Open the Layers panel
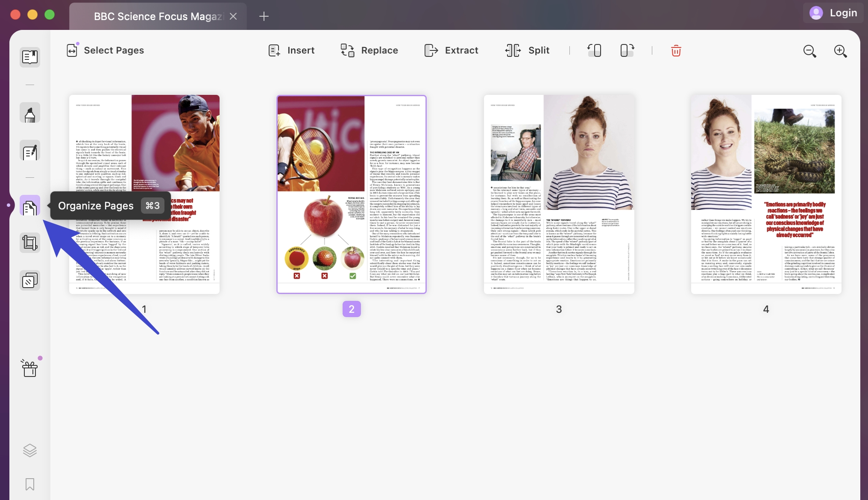The image size is (868, 500). (x=30, y=450)
